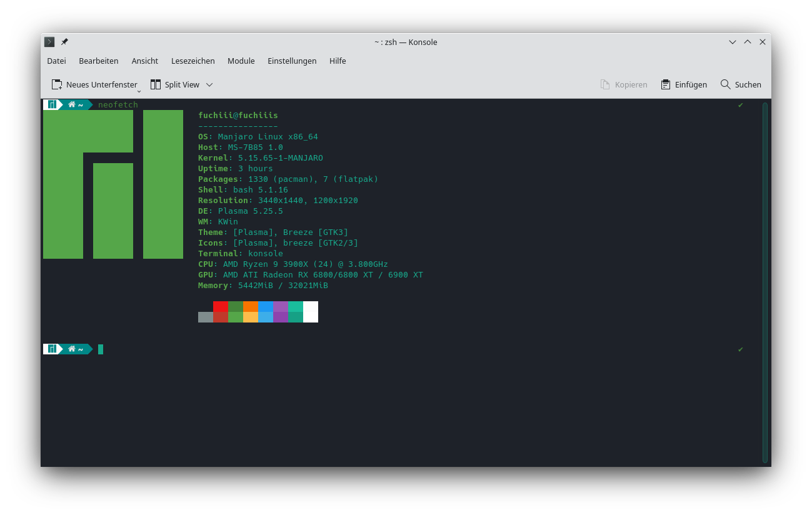Click the 'Uptime: 3 hours' line
Screen dimensions: 812x515
tap(236, 168)
